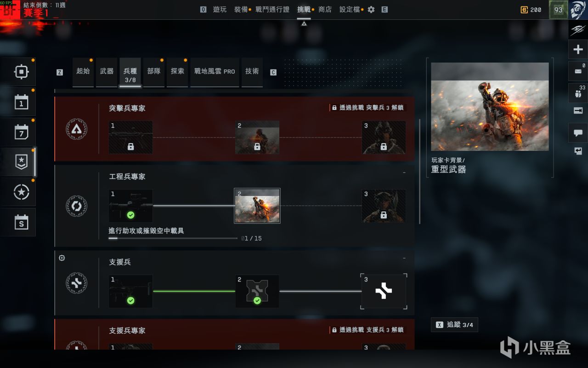Viewport: 588px width, 368px height.
Task: Select the 戰地風雲 PRO tab
Action: 215,72
